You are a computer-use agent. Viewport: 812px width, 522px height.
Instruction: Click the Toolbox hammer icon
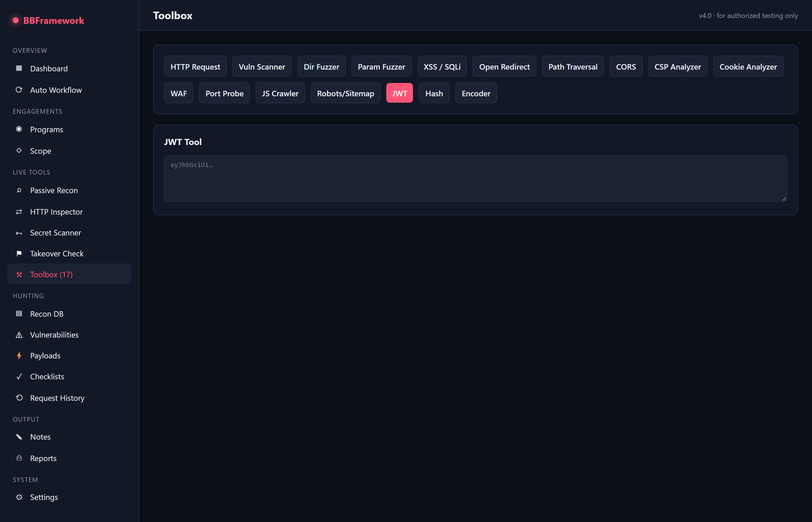19,274
